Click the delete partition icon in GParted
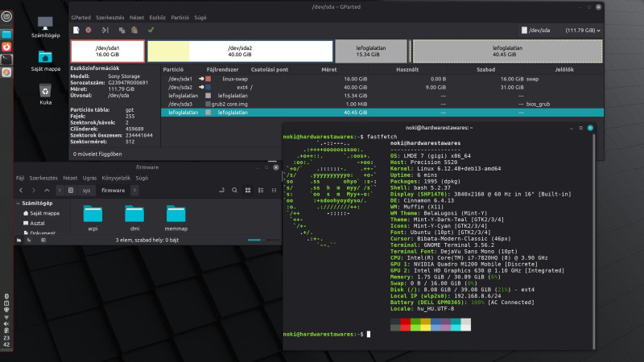Screen dimensions: 644x362 click(x=88, y=30)
